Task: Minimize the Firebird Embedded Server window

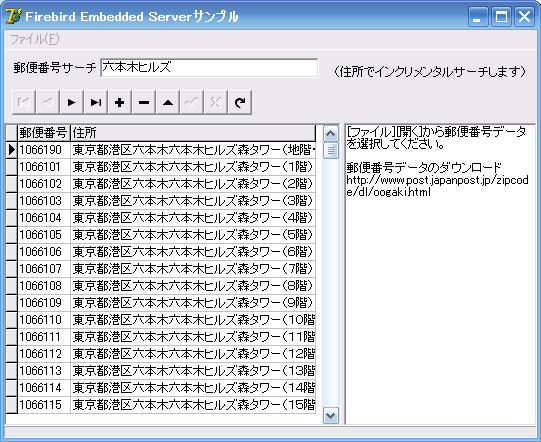Action: 478,17
